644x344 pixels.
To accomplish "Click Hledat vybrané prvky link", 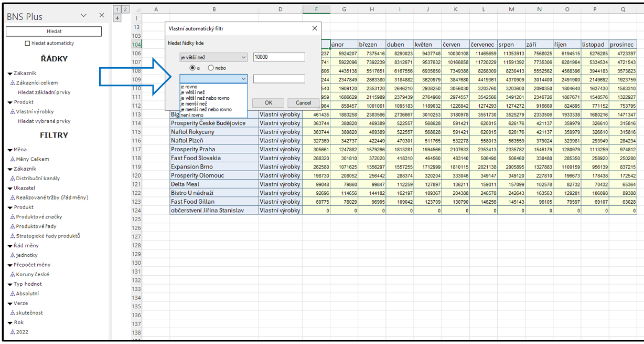I will point(44,121).
